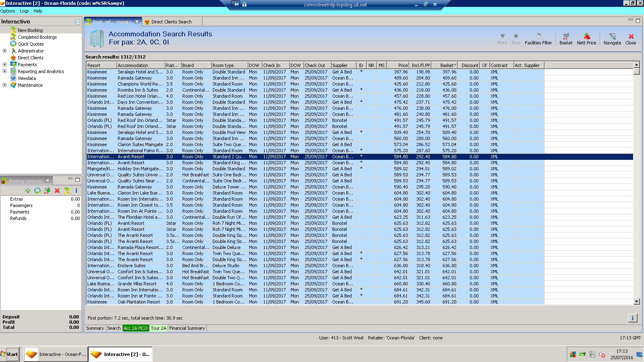644x362 pixels.
Task: Select the Administrator running-man icon
Action: pos(13,50)
